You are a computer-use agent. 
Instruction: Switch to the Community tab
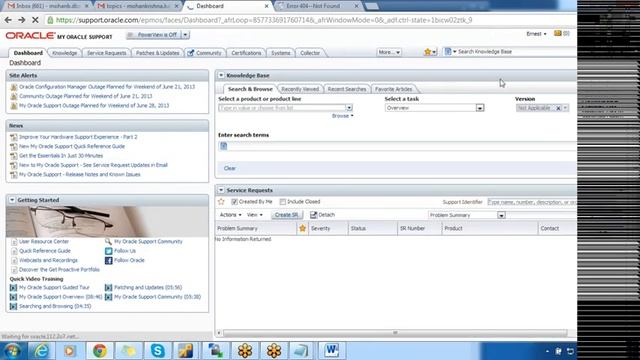(x=204, y=53)
